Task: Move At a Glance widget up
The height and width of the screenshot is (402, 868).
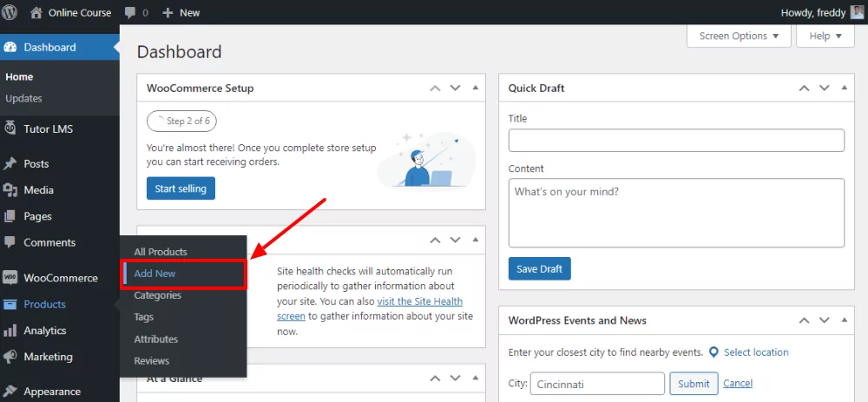Action: (x=435, y=379)
